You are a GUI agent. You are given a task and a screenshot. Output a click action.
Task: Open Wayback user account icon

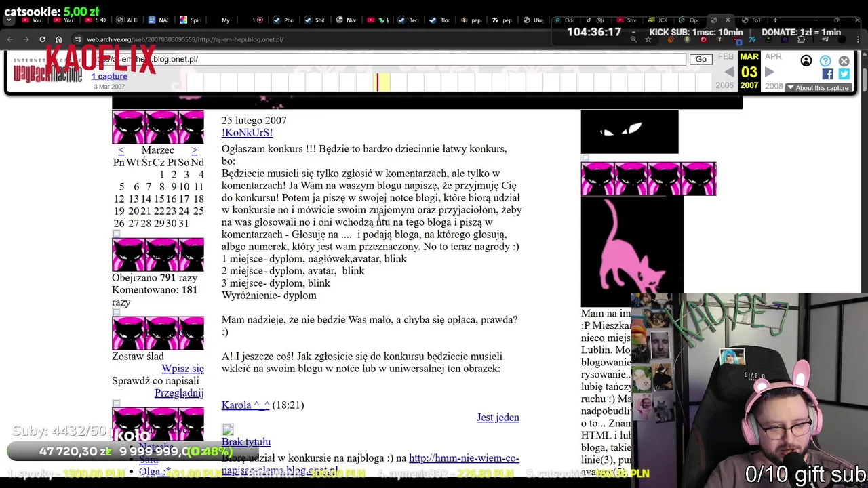coord(806,61)
